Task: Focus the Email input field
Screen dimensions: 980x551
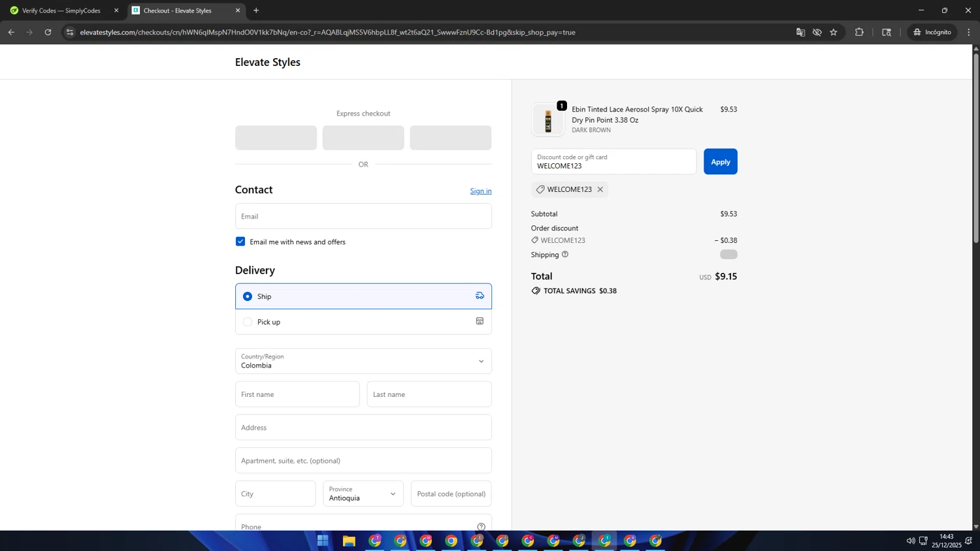Action: point(363,216)
